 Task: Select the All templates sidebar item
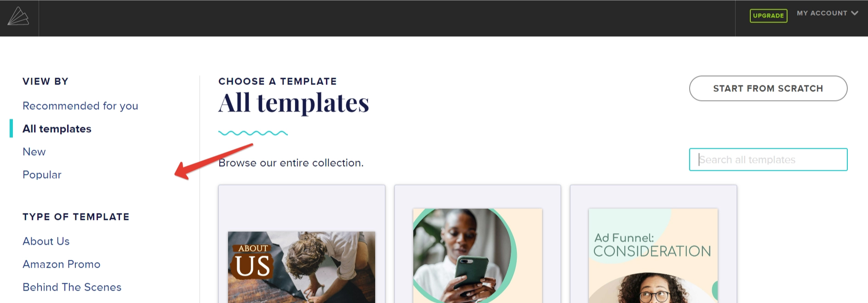tap(57, 129)
